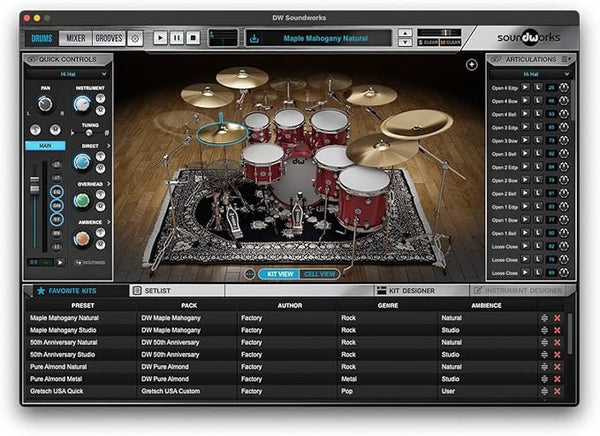Screen dimensions: 600x436
Task: Open the settings gear next to Grooves
Action: (x=135, y=38)
